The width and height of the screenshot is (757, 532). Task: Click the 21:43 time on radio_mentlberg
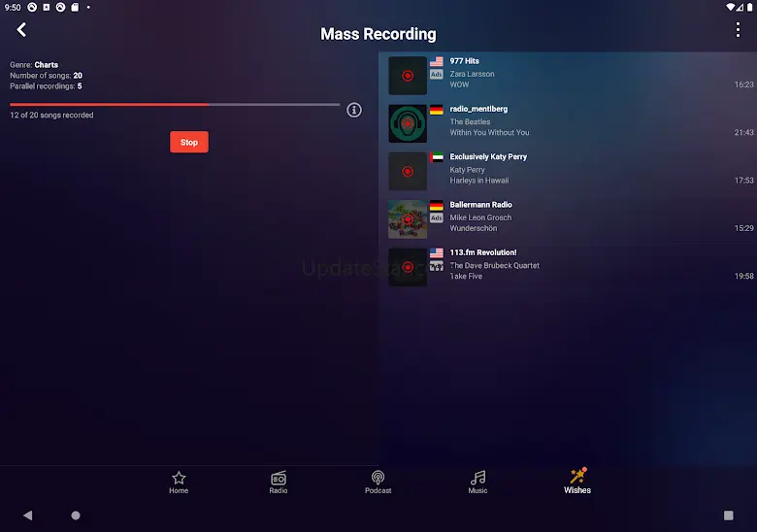(743, 132)
